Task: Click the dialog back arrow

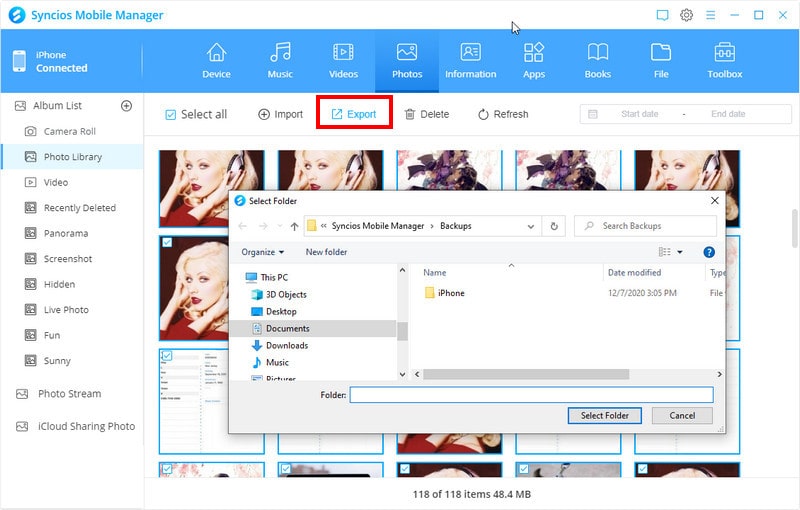Action: point(243,226)
